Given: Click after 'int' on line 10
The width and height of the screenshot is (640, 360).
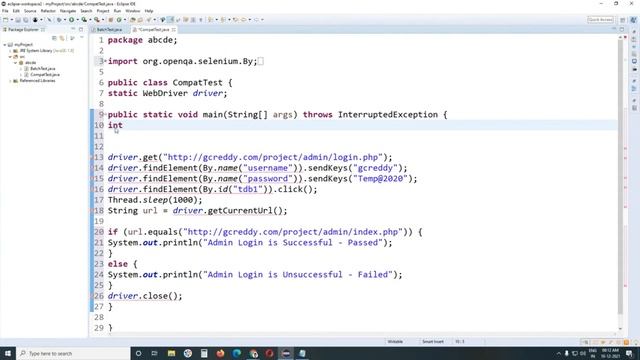Looking at the screenshot, I should (123, 125).
